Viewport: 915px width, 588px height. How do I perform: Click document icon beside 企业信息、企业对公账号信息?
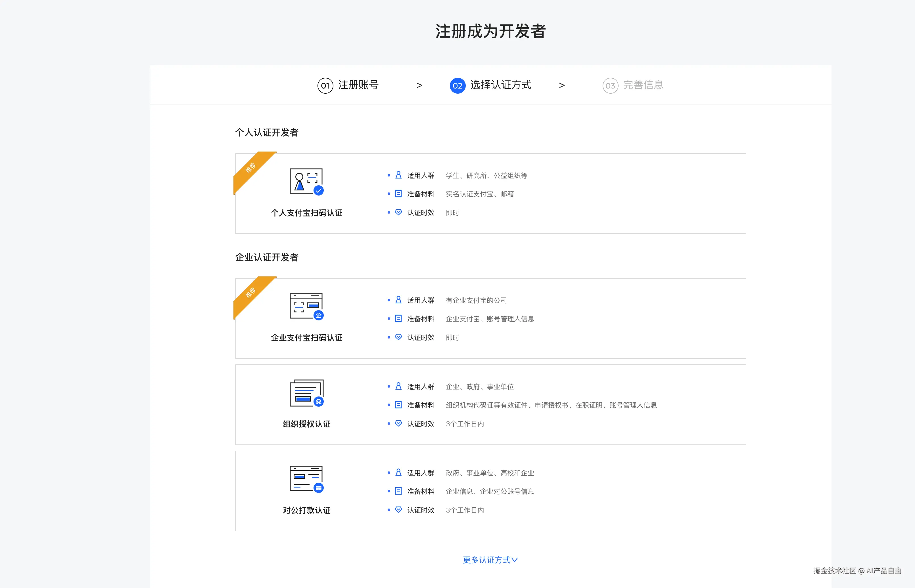(x=398, y=492)
